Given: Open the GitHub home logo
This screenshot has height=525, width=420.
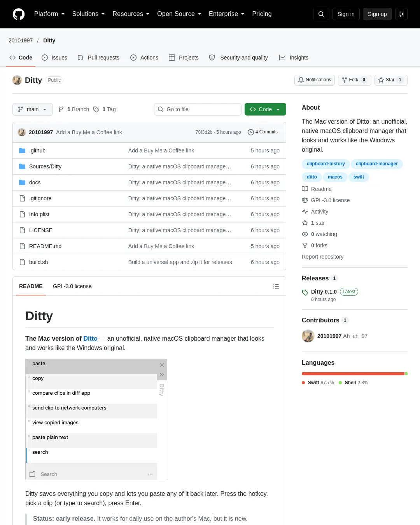Looking at the screenshot, I should (x=19, y=14).
